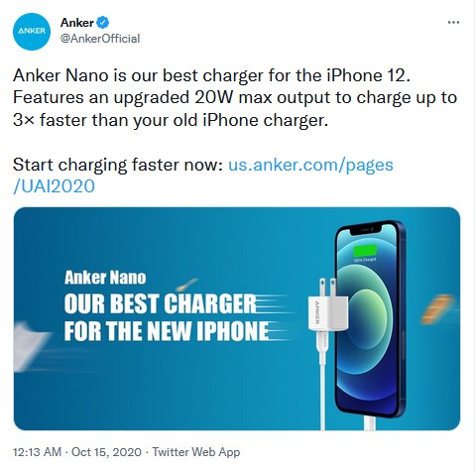Screen dimensions: 476x472
Task: Click the green battery indicator on the iPhone screen
Action: [x=365, y=252]
